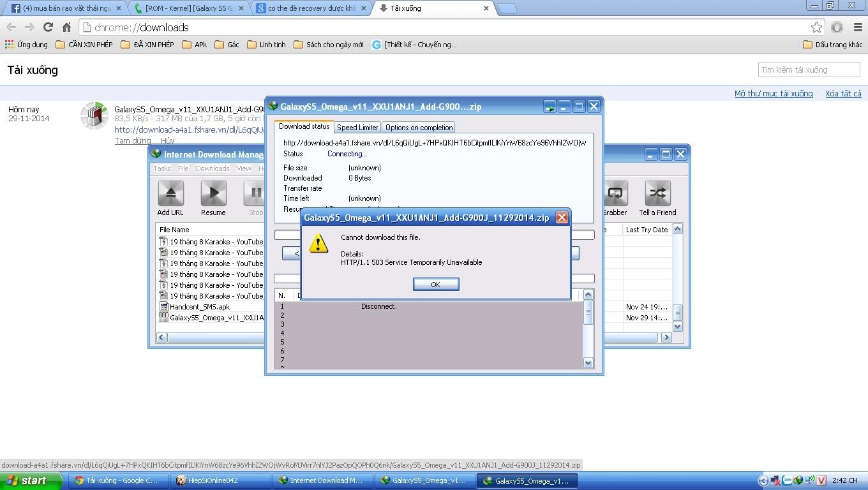
Task: Click the first 19 tháng 8 Karaoke row
Action: coord(211,242)
